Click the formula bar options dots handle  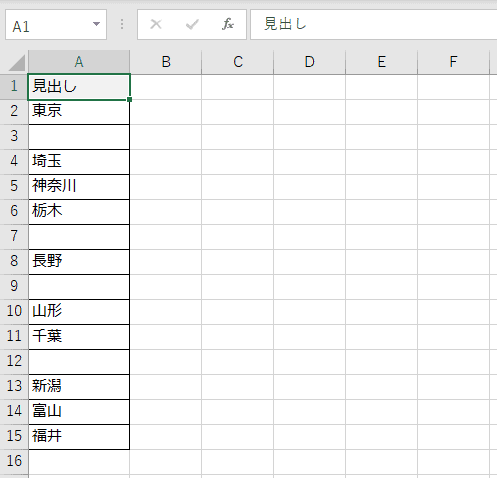pyautogui.click(x=122, y=24)
